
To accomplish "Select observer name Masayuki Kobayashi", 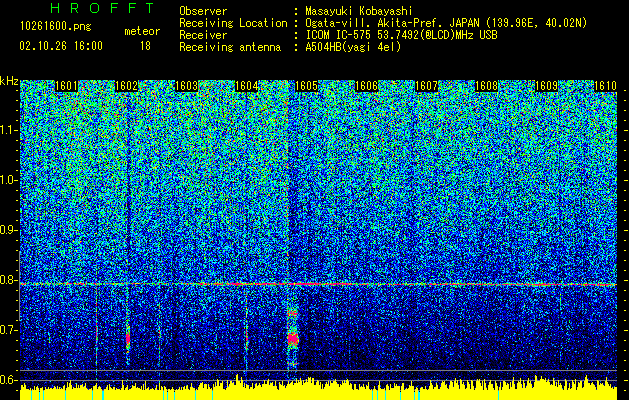I will pos(359,12).
